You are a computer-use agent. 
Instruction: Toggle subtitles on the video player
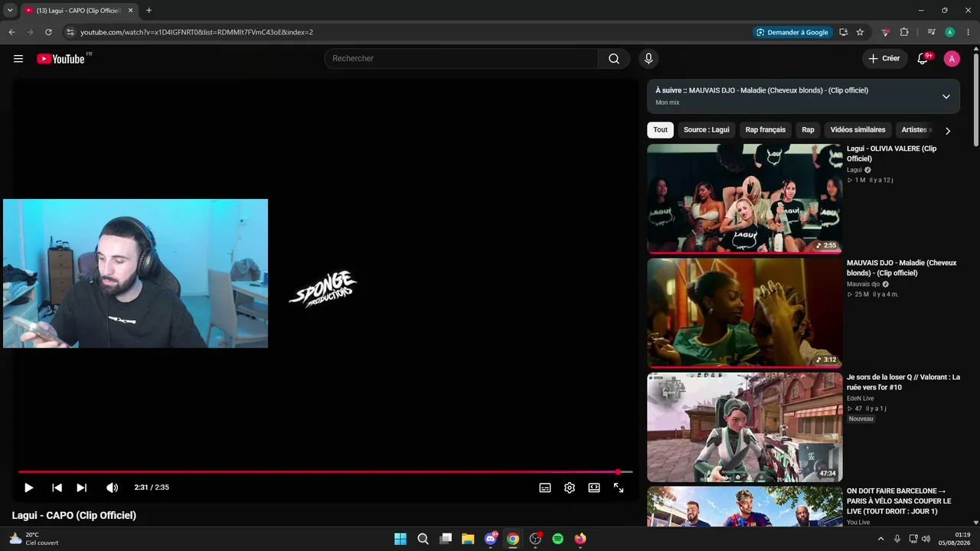(x=545, y=487)
